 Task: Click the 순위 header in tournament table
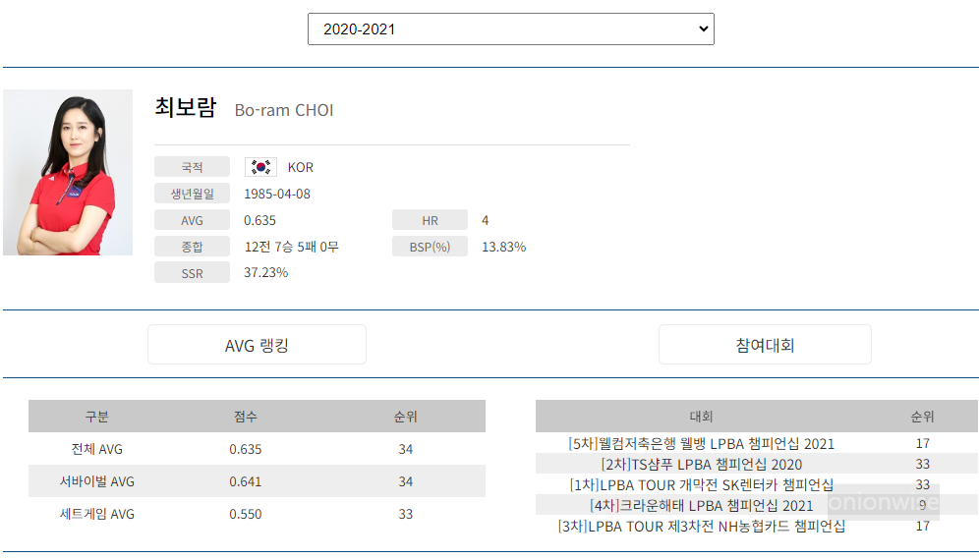coord(923,417)
